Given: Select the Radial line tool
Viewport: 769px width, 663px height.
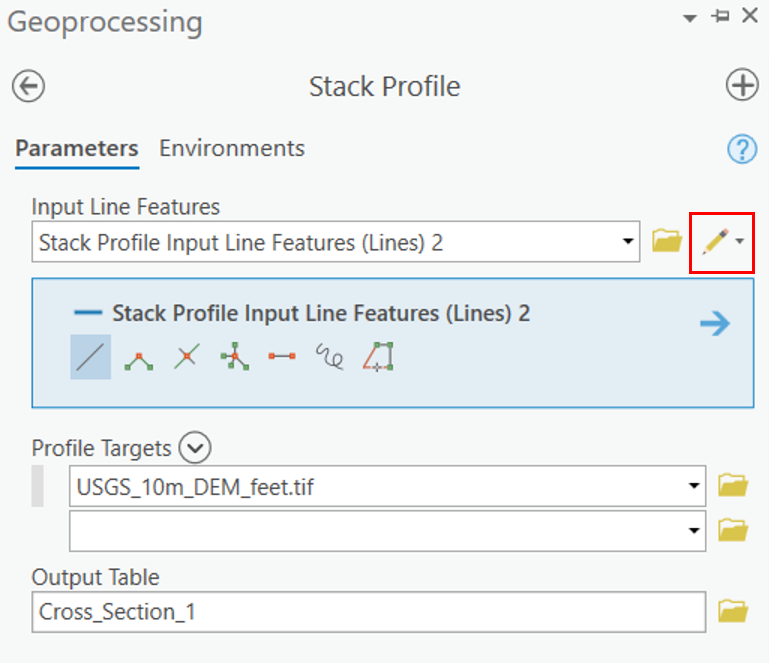Looking at the screenshot, I should click(x=234, y=357).
